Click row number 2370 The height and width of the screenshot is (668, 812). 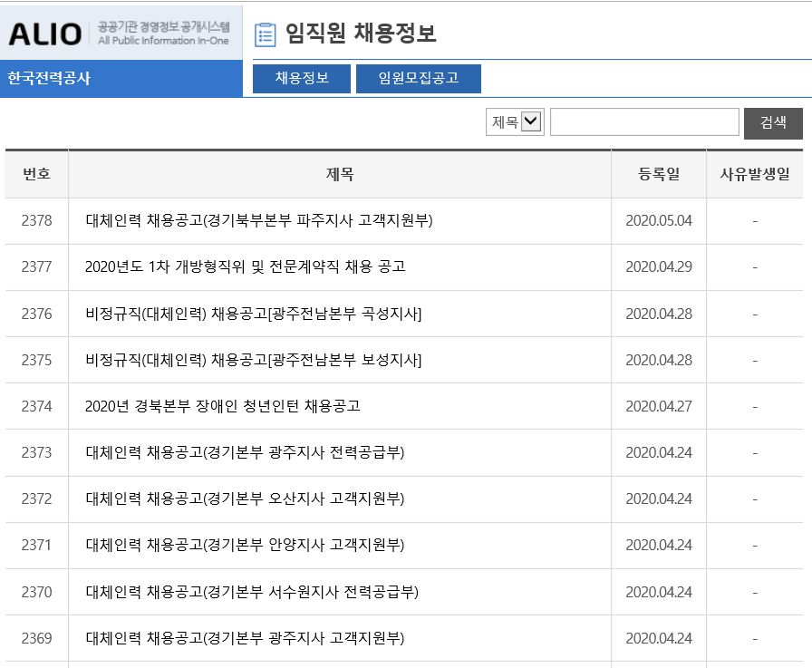tap(37, 592)
